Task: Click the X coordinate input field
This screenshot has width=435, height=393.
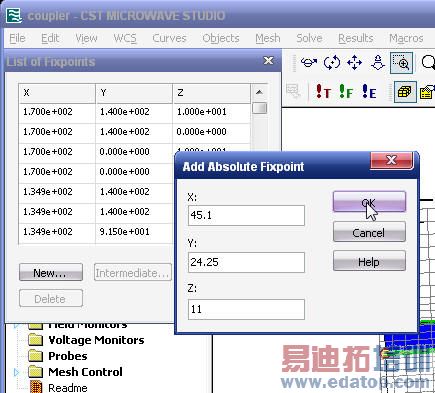Action: (x=246, y=215)
